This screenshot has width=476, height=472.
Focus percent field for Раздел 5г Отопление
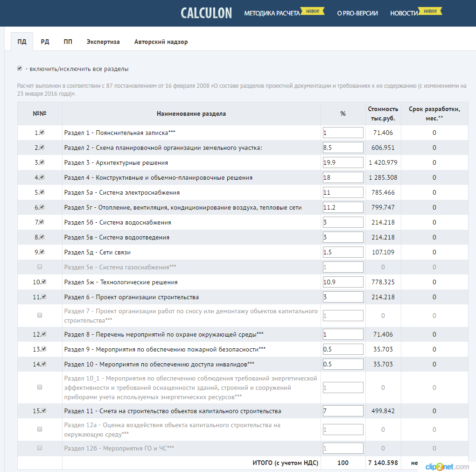tap(343, 207)
